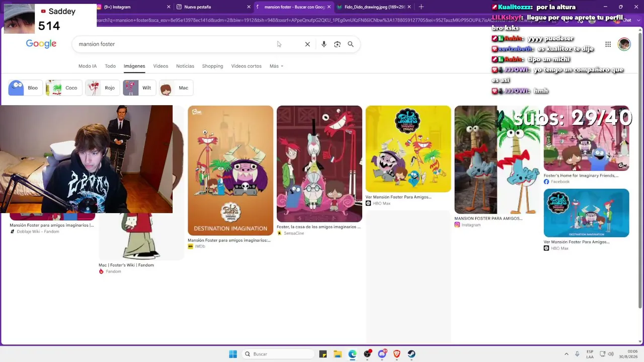Image resolution: width=644 pixels, height=362 pixels.
Task: Start voice search with the microphone icon
Action: [324, 44]
